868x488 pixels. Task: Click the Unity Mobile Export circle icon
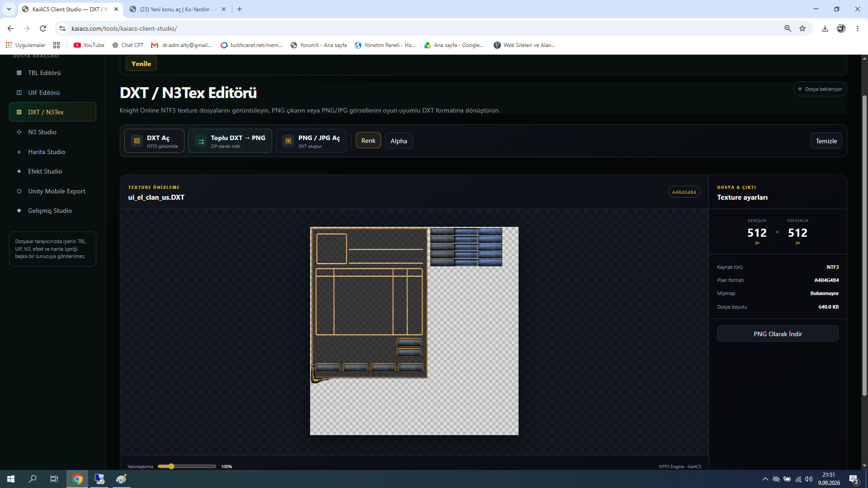pyautogui.click(x=19, y=191)
